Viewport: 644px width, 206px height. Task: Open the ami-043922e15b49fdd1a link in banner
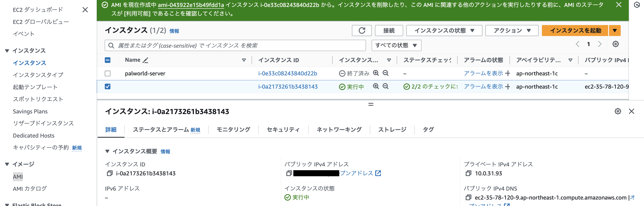click(191, 5)
